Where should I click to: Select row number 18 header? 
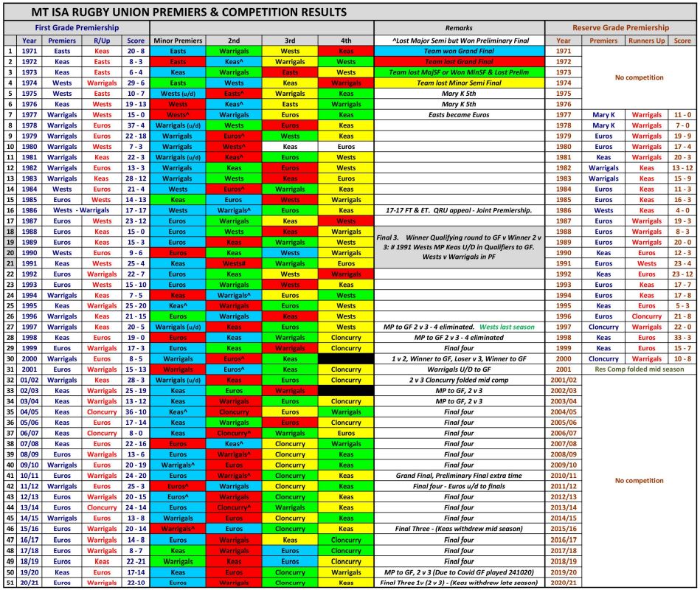(x=10, y=231)
